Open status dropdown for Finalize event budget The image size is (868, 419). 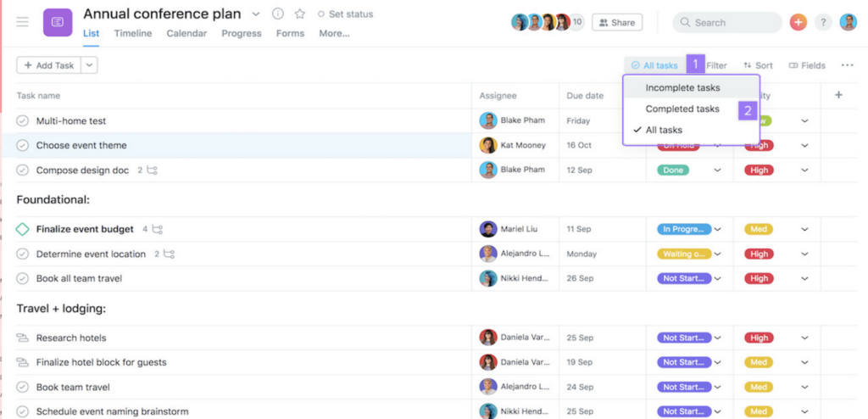717,229
